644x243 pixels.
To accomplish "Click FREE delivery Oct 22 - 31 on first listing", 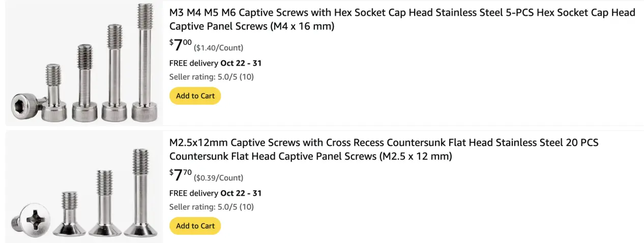I will [x=215, y=64].
